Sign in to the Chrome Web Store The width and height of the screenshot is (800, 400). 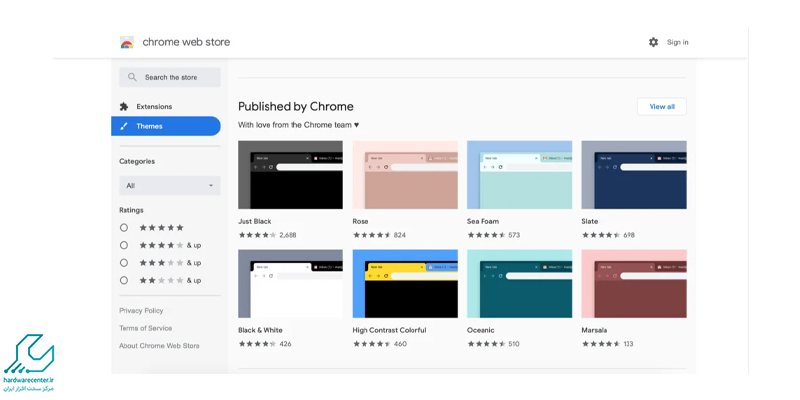[678, 42]
